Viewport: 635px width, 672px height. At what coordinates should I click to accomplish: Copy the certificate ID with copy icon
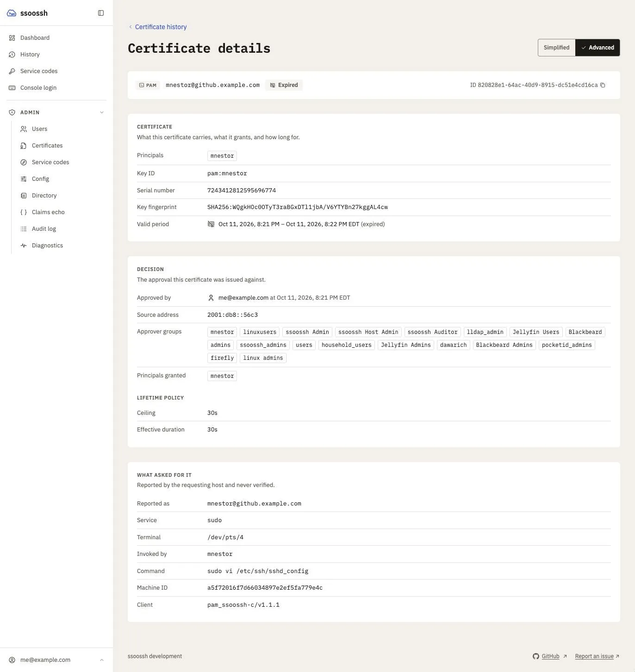[603, 85]
